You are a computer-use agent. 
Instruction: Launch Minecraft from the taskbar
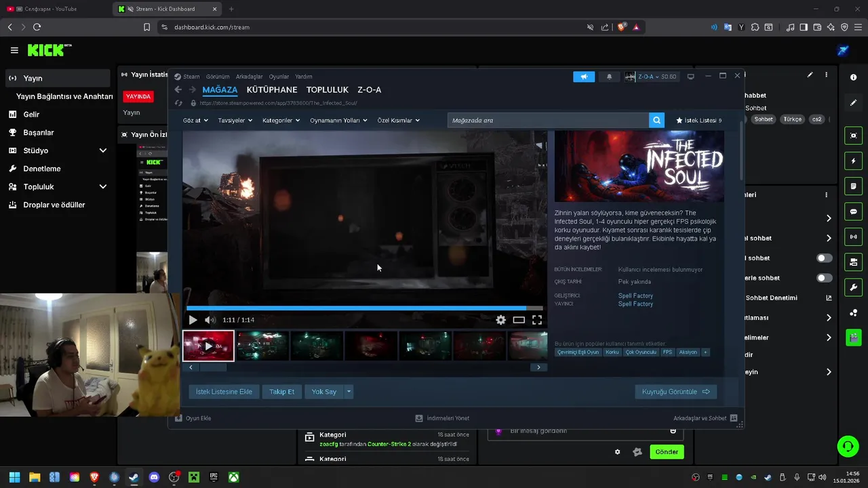pyautogui.click(x=194, y=477)
